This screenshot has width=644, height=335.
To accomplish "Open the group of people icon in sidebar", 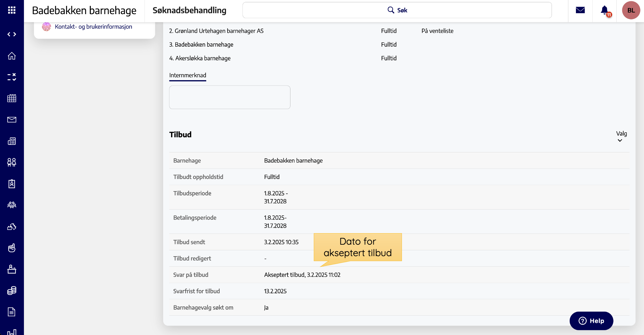I will click(x=12, y=205).
